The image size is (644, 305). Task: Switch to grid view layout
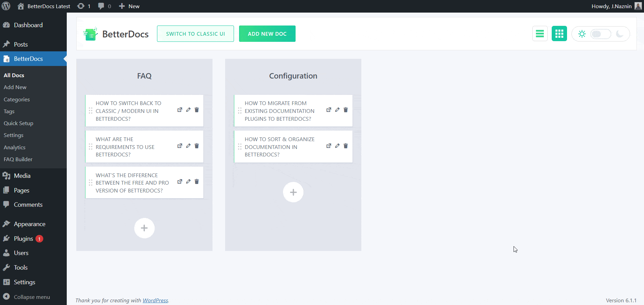click(559, 34)
